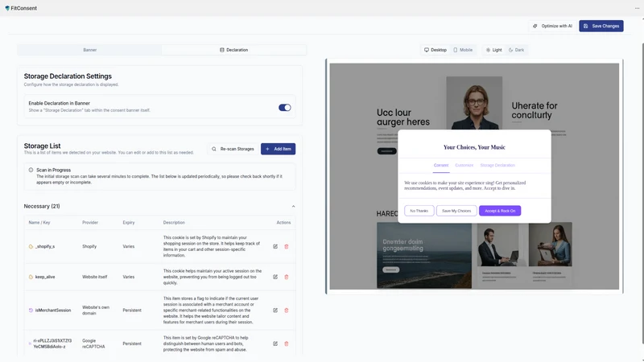The width and height of the screenshot is (644, 362).
Task: Select the Declaration tab
Action: click(x=233, y=50)
